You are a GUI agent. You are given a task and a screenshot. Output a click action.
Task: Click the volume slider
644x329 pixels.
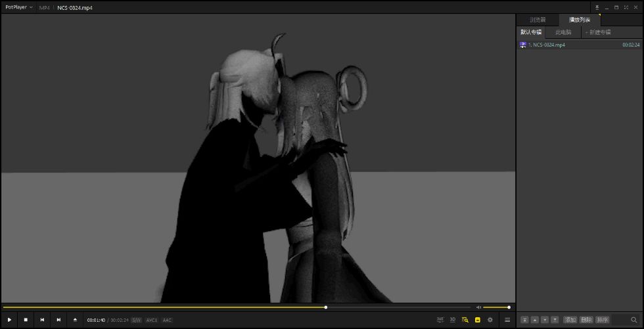[496, 307]
